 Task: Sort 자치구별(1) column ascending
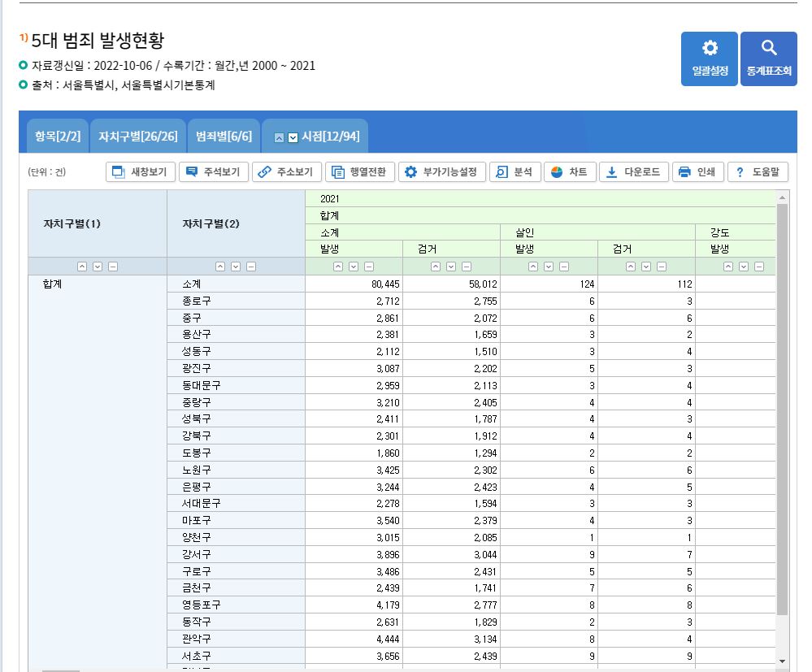point(82,267)
